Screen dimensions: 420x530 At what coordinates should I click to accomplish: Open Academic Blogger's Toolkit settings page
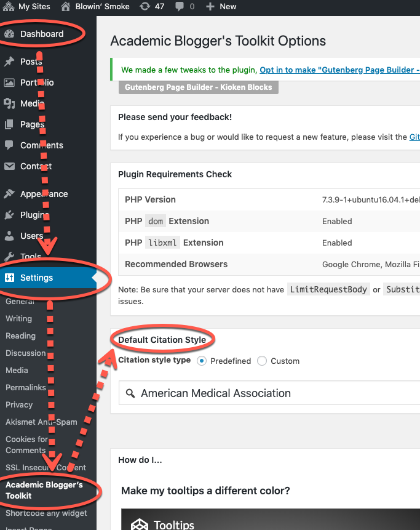44,490
